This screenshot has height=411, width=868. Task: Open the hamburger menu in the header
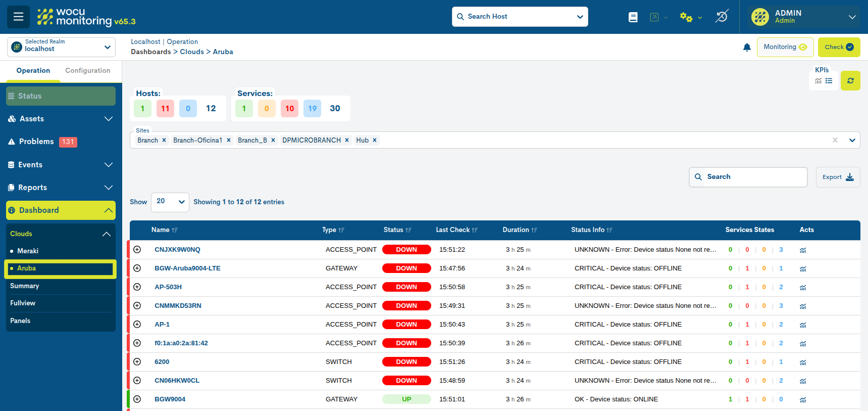point(18,17)
